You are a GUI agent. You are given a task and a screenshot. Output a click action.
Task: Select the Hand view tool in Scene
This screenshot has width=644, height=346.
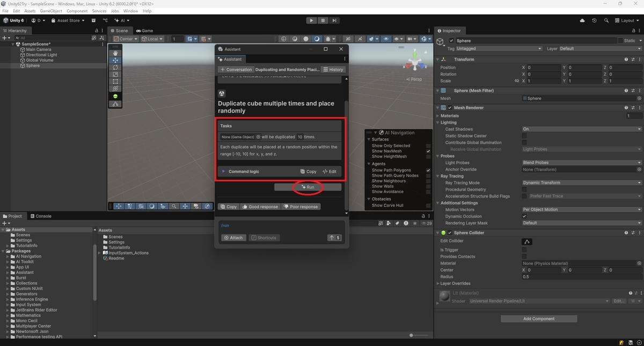(115, 53)
